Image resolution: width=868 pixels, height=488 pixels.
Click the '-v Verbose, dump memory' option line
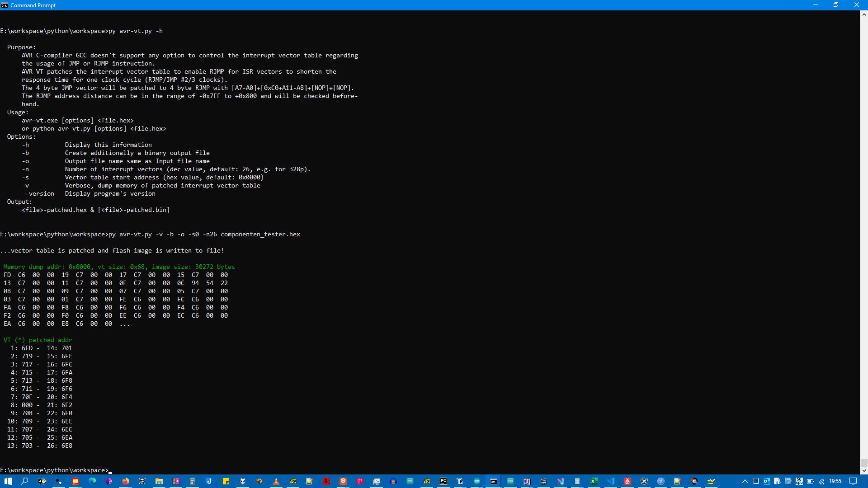click(141, 185)
